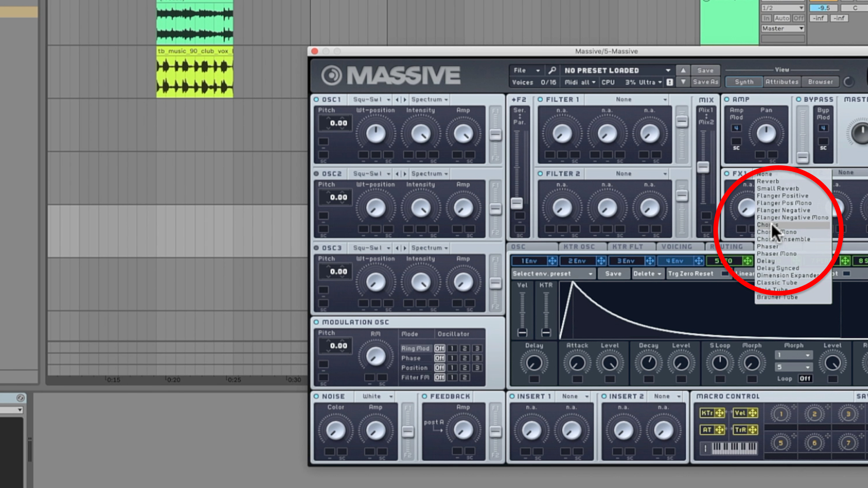
Task: Click macro knob 5
Action: [x=781, y=443]
